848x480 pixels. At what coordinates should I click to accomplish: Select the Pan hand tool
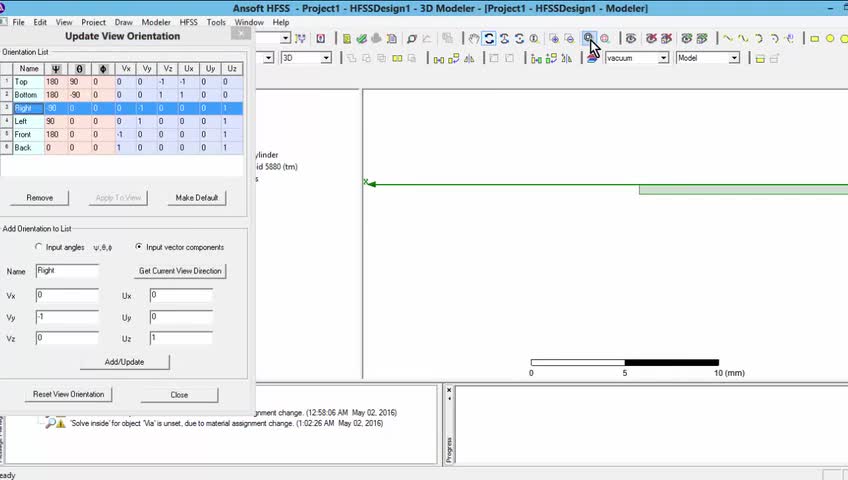474,39
